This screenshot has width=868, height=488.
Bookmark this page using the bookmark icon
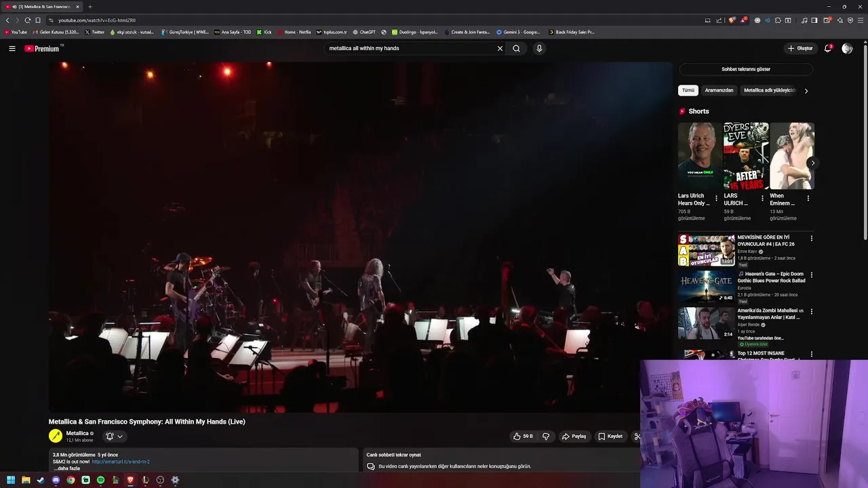(x=38, y=20)
